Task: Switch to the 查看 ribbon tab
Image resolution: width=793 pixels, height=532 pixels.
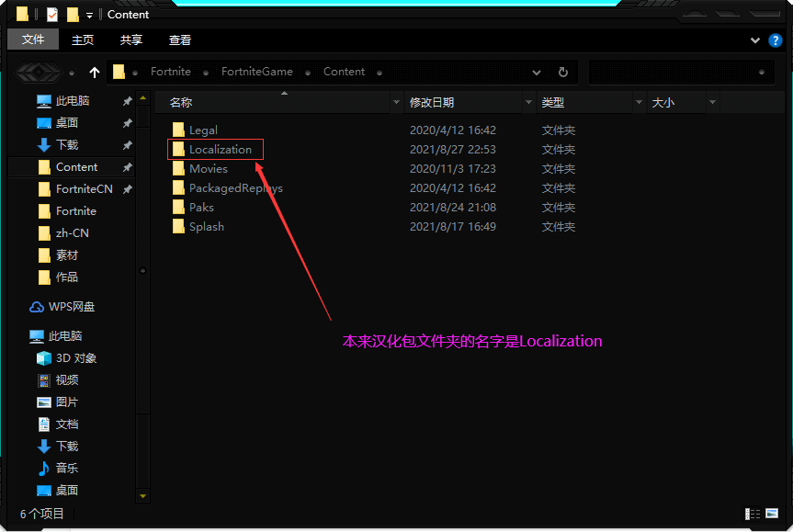Action: click(x=180, y=40)
